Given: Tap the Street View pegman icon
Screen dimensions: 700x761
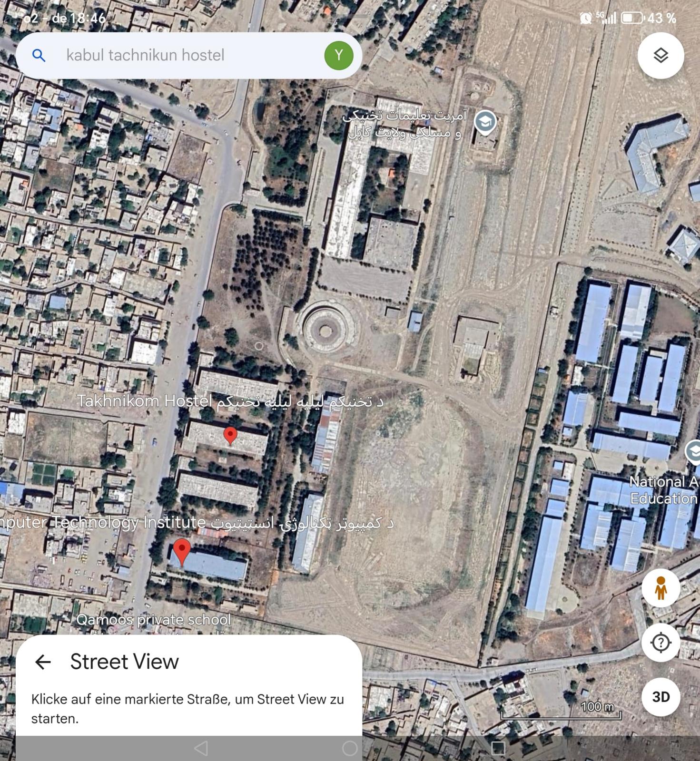Looking at the screenshot, I should tap(661, 588).
